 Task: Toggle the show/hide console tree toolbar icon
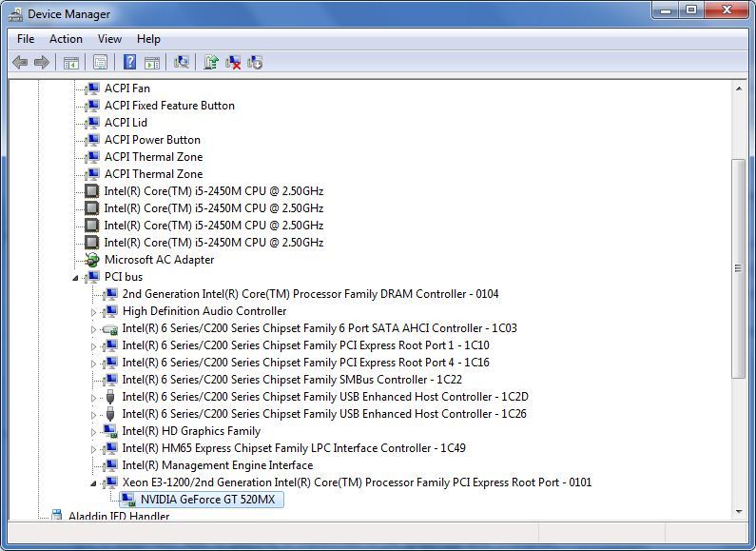pos(71,62)
